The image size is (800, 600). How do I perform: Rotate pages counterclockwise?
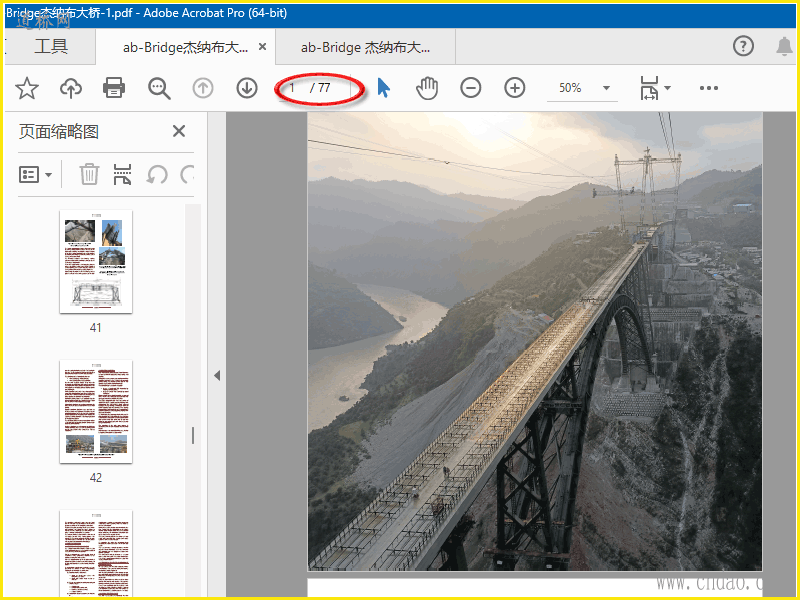point(157,174)
